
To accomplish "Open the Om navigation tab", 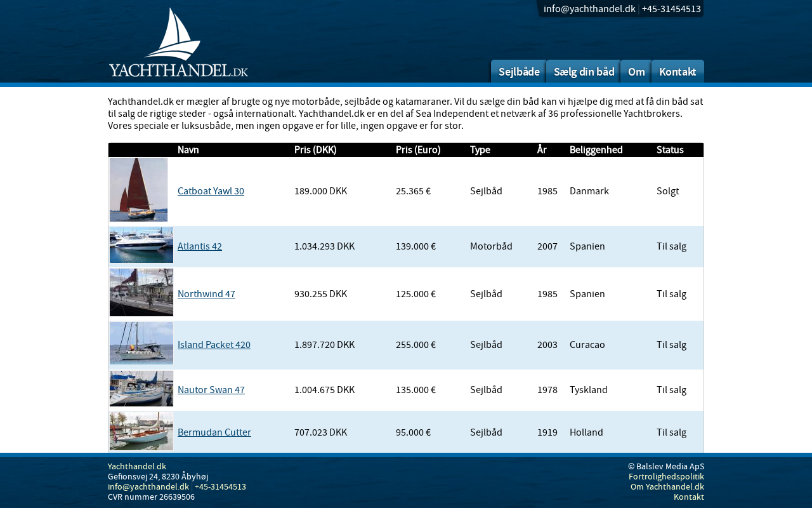I will coord(636,71).
